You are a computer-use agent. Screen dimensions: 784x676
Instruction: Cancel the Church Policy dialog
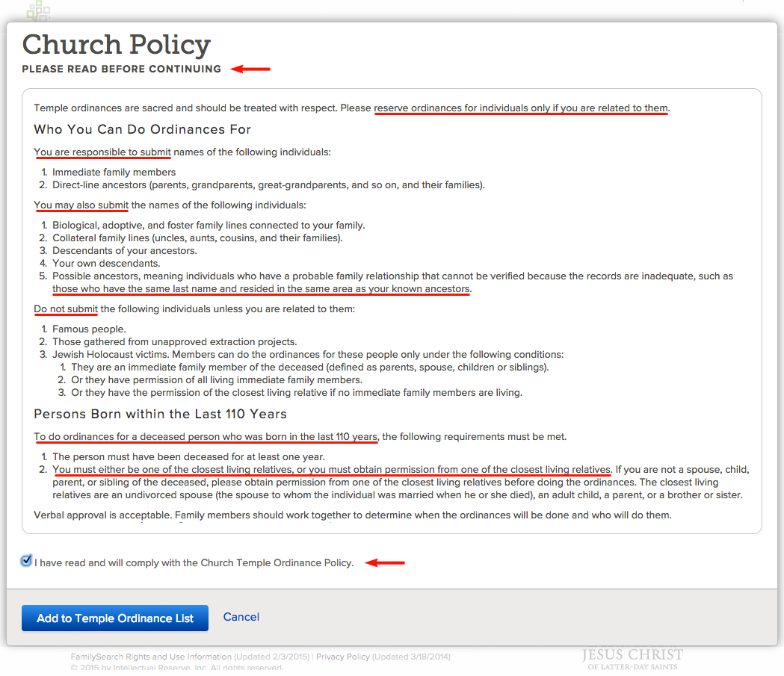[241, 617]
